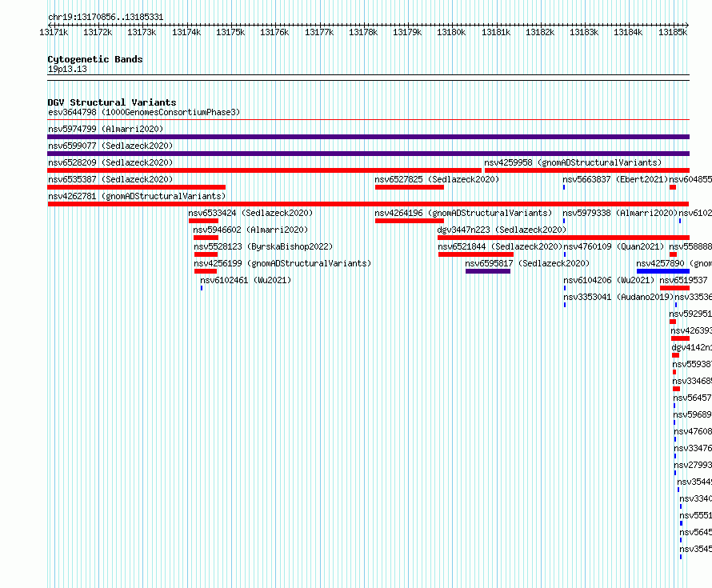This screenshot has width=712, height=588.
Task: Open variant nsv6535387 (Sedlazeck2020) label
Action: pyautogui.click(x=110, y=179)
